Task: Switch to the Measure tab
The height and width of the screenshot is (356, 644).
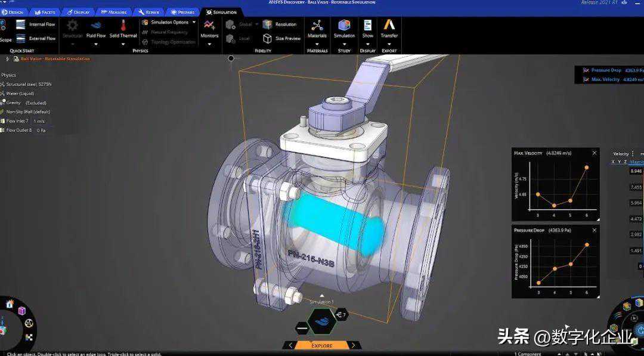Action: pos(113,12)
